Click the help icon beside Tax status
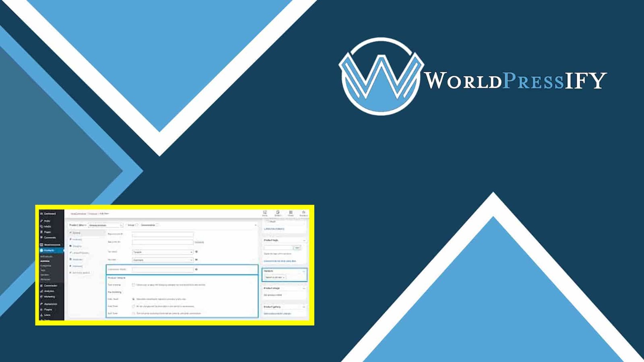The height and width of the screenshot is (362, 644). coord(196,252)
